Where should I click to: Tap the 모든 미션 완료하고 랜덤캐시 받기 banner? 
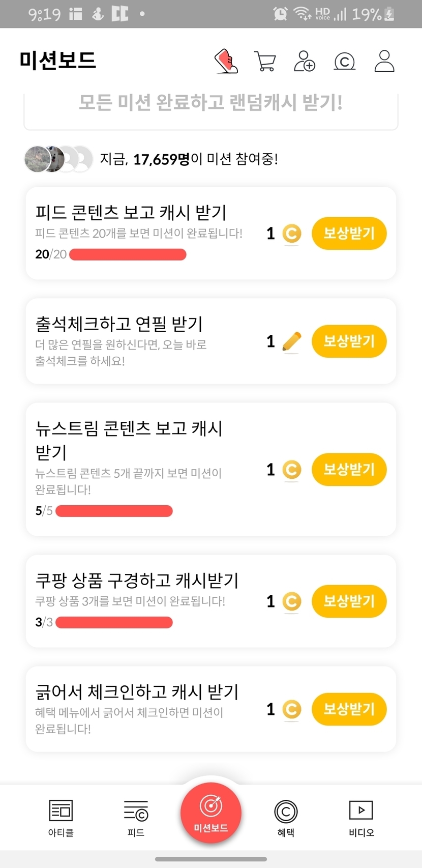coord(211,104)
